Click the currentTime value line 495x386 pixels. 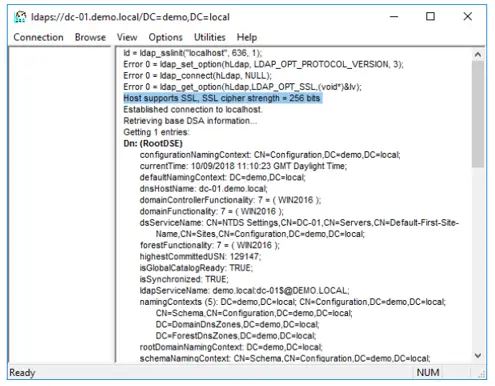tap(243, 166)
